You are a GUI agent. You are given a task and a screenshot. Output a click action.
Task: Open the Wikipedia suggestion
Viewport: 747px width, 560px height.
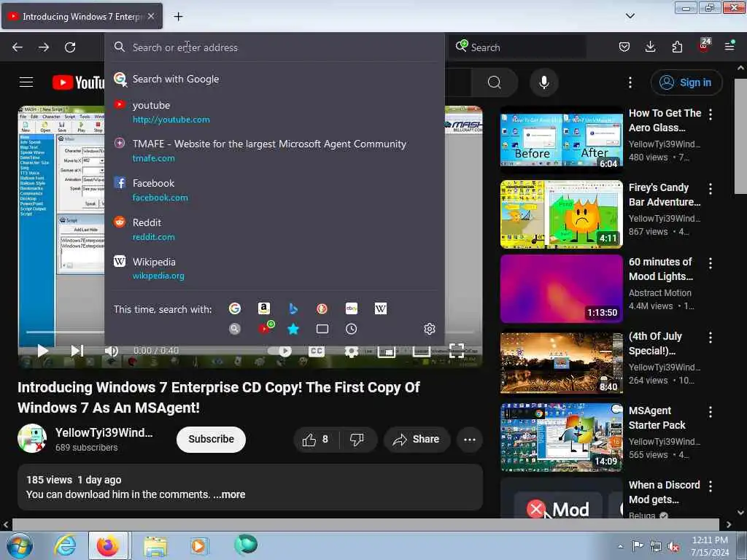274,268
